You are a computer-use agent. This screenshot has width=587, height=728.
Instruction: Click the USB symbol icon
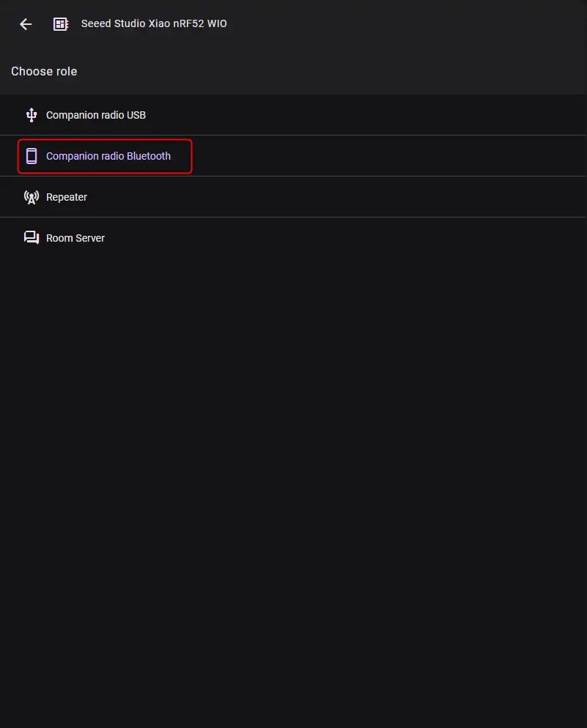(x=32, y=115)
